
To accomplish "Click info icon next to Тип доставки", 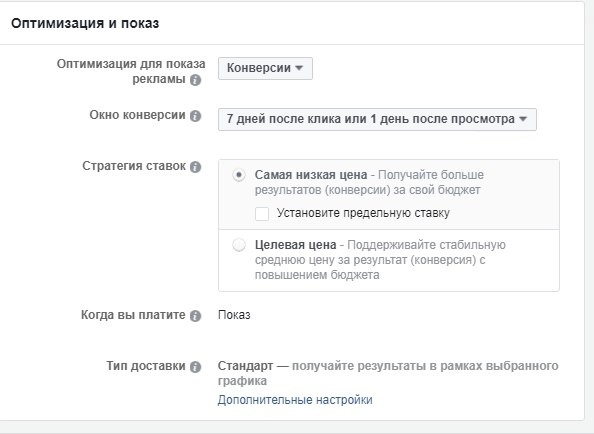I will (x=195, y=367).
